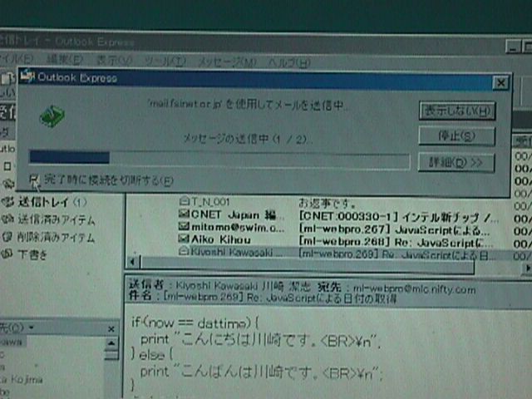
Task: Click the code line } else {
Action: [152, 355]
